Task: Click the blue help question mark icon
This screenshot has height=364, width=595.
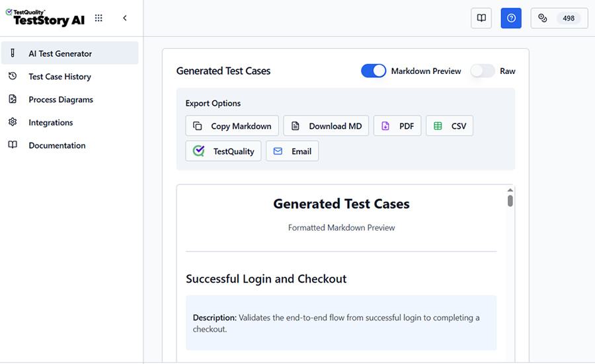Action: pyautogui.click(x=511, y=18)
